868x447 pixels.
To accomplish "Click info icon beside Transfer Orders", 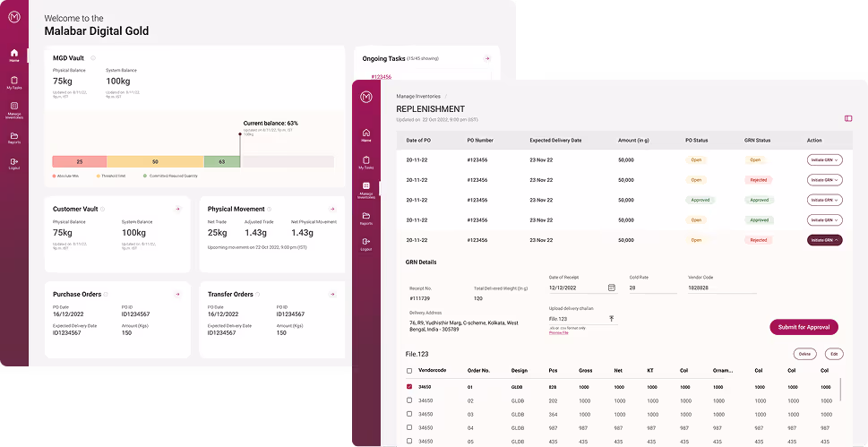I will [x=257, y=295].
